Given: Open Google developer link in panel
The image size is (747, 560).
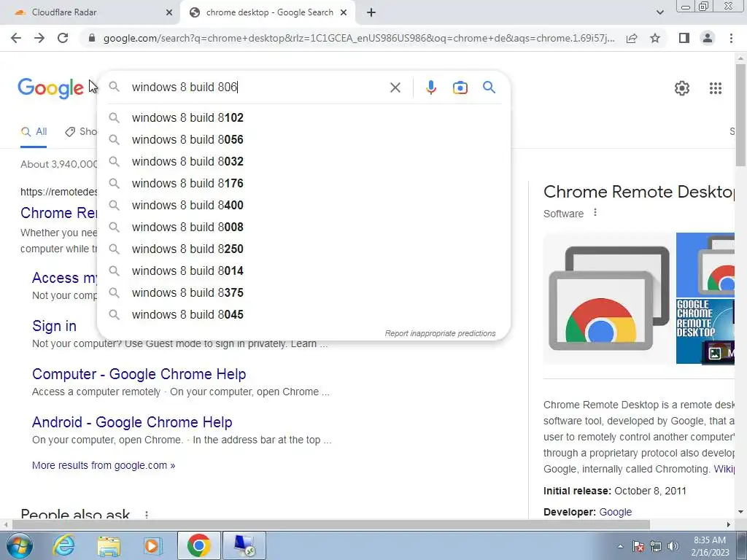Looking at the screenshot, I should coord(615,512).
